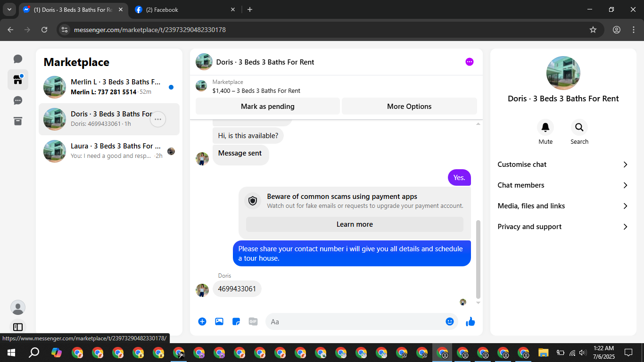Click the address bar URL

(150, 30)
